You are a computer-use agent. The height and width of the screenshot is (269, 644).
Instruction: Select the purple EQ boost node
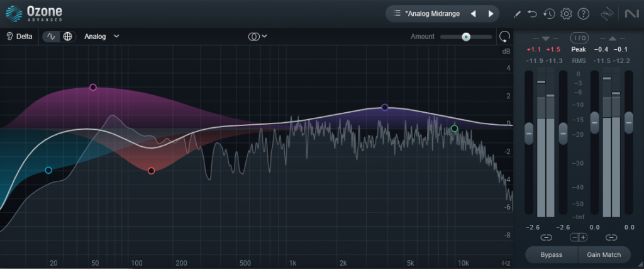[385, 107]
